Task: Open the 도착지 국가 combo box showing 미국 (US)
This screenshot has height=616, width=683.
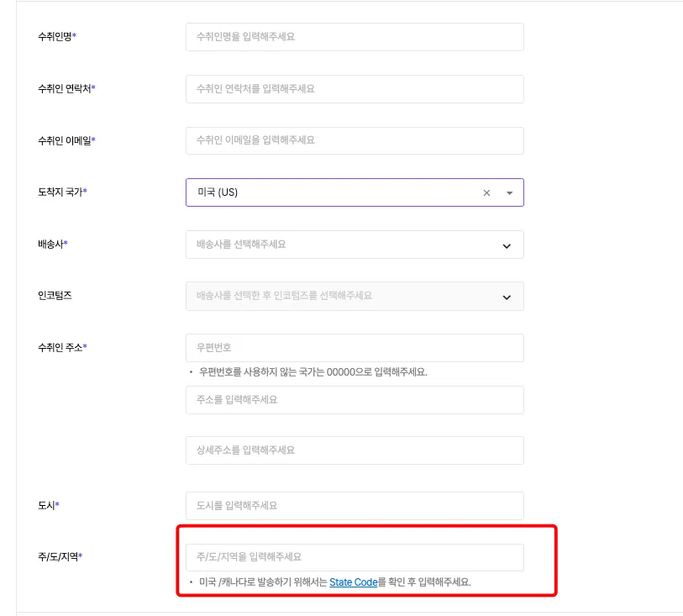Action: coord(336,192)
